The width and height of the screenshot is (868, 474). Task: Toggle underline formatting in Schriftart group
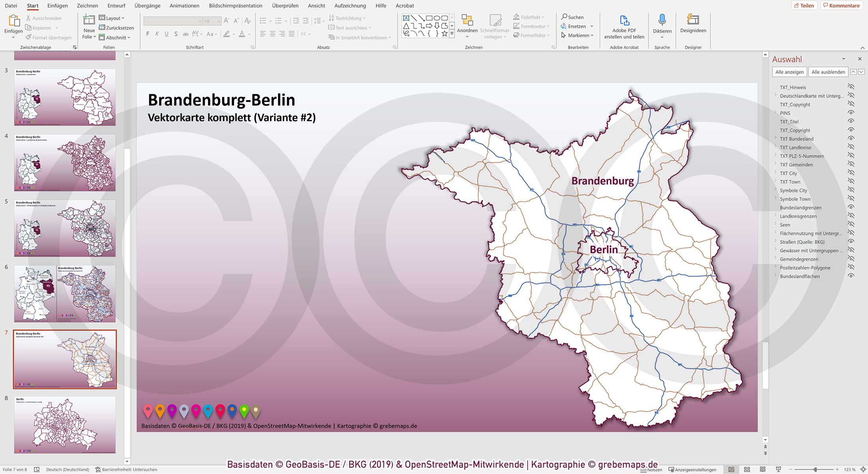click(166, 34)
